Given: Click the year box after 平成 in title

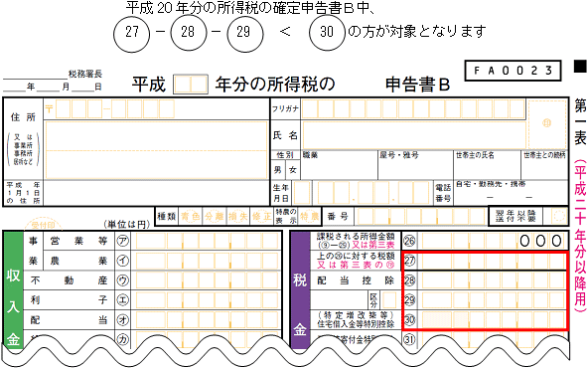Looking at the screenshot, I should (191, 85).
